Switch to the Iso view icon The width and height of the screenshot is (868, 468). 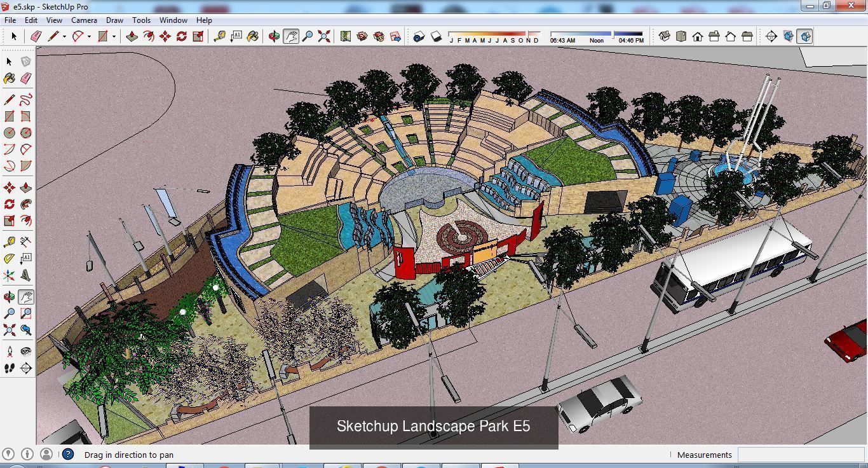tap(665, 36)
